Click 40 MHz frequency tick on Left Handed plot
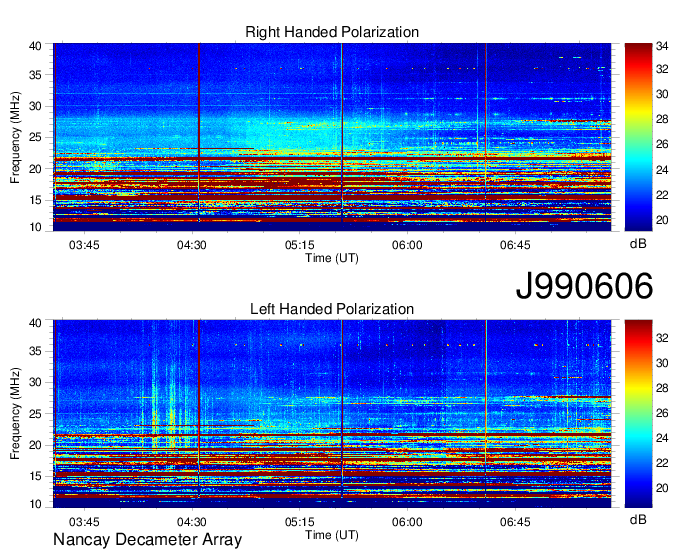The image size is (680, 552). (x=36, y=323)
